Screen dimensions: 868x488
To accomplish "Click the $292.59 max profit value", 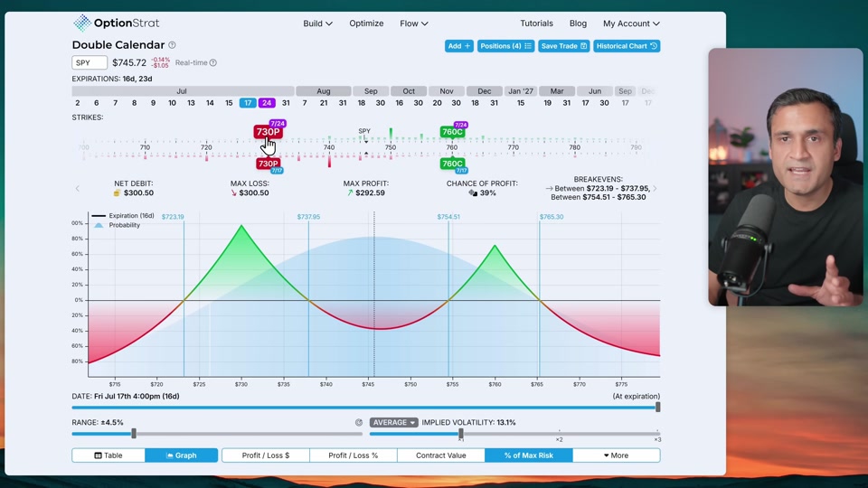I will click(x=370, y=193).
